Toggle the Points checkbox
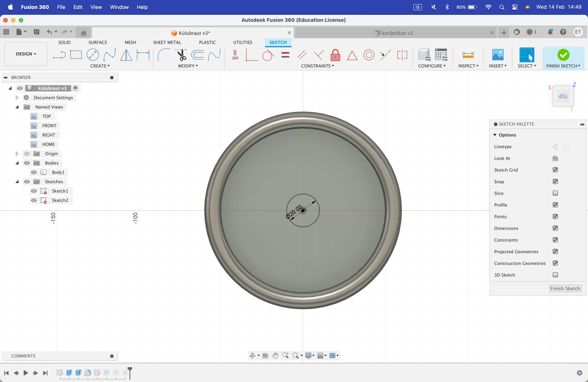Image resolution: width=588 pixels, height=382 pixels. (555, 216)
